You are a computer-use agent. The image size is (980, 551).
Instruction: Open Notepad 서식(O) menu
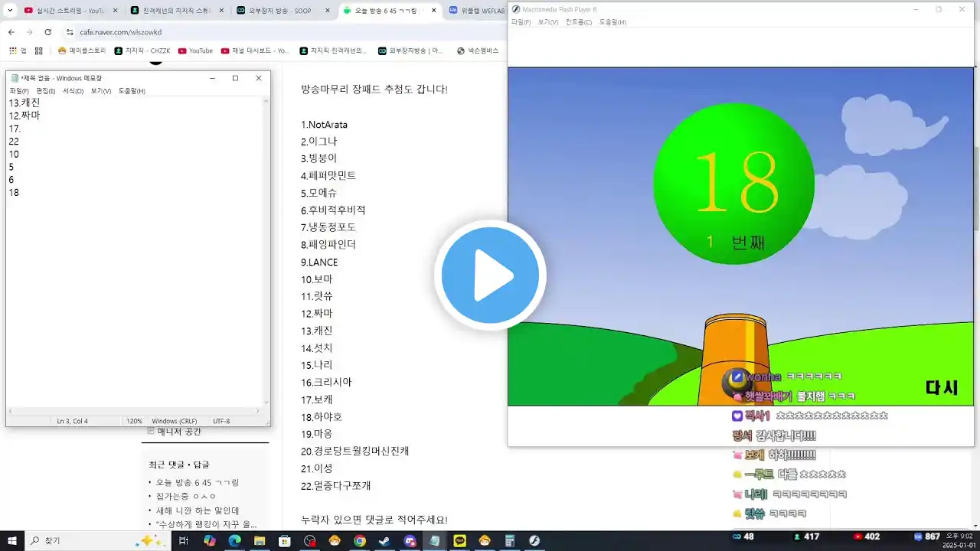click(73, 90)
